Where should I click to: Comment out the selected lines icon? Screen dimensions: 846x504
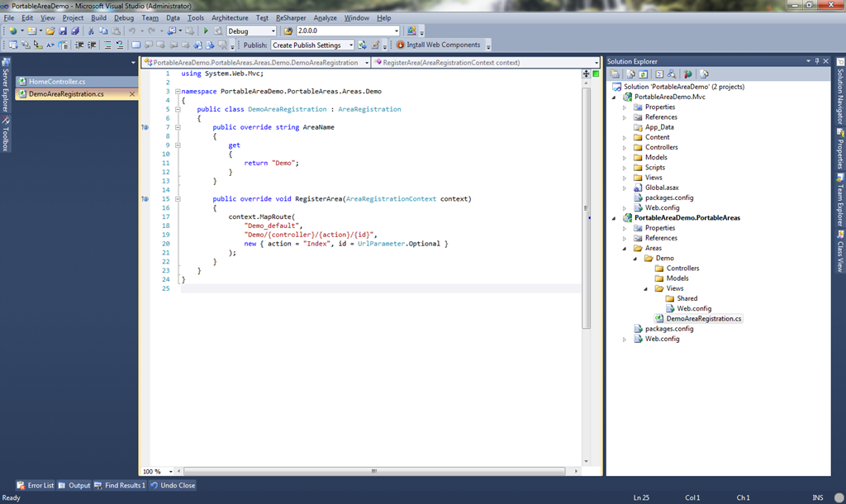pos(107,45)
